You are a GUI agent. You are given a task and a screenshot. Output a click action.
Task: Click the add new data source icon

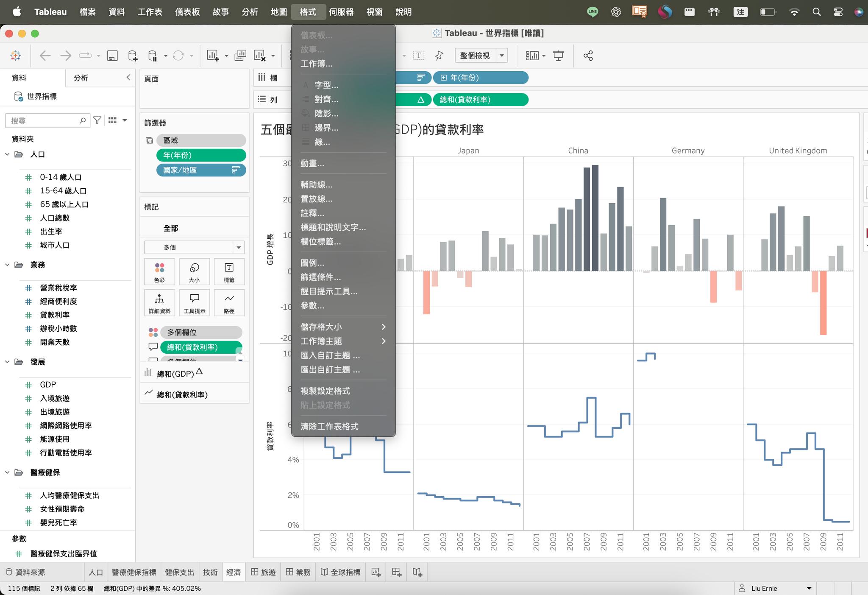(x=133, y=56)
